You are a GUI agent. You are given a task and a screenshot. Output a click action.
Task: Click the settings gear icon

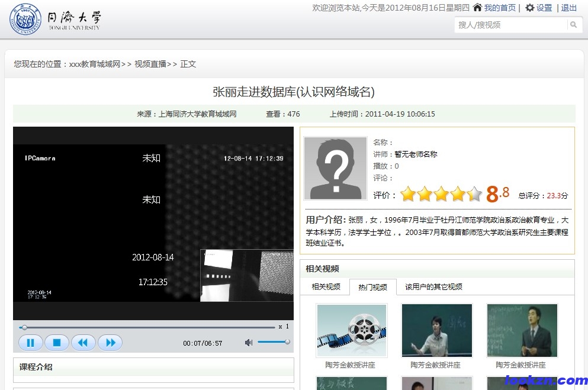click(529, 8)
